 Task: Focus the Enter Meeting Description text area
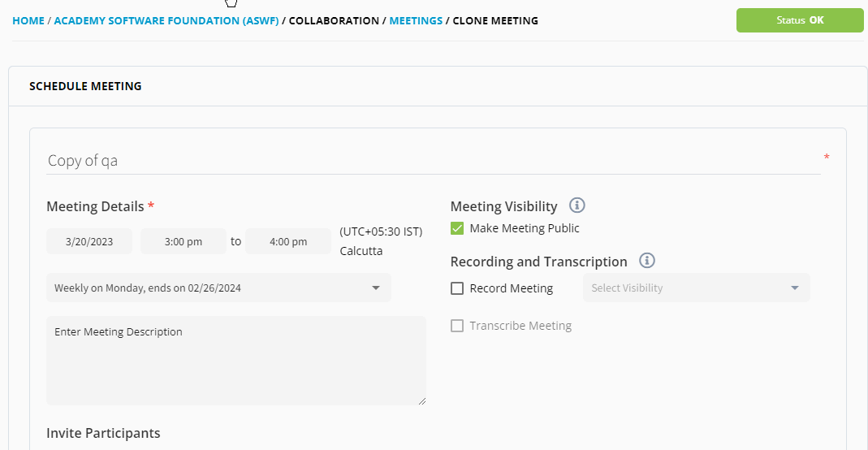[235, 360]
